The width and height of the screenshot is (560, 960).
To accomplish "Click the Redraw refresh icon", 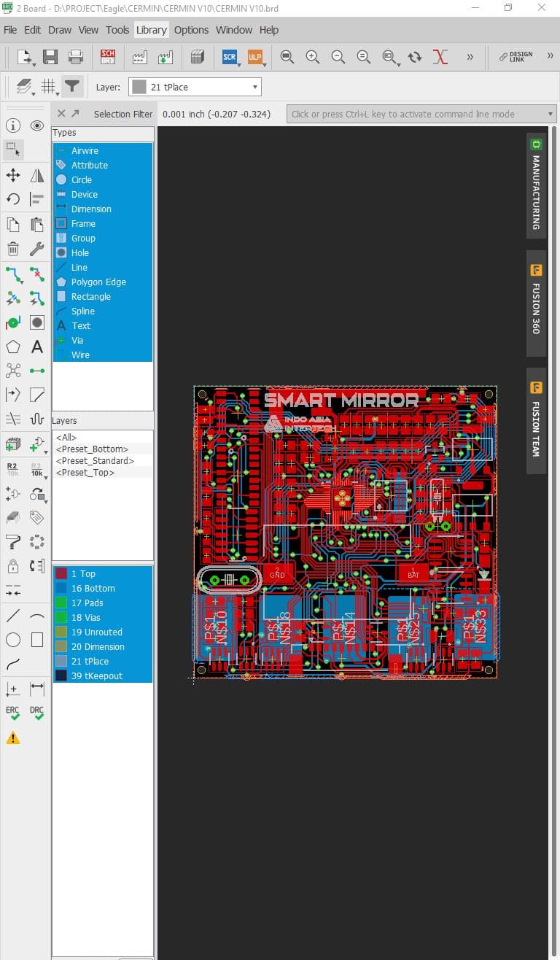I will click(x=415, y=57).
